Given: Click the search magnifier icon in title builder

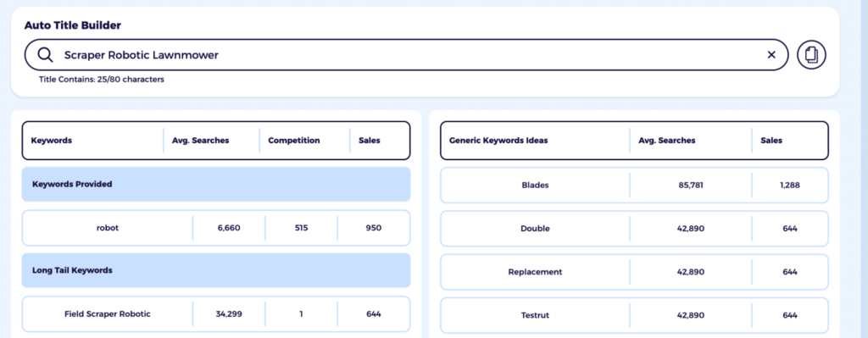Looking at the screenshot, I should (46, 55).
